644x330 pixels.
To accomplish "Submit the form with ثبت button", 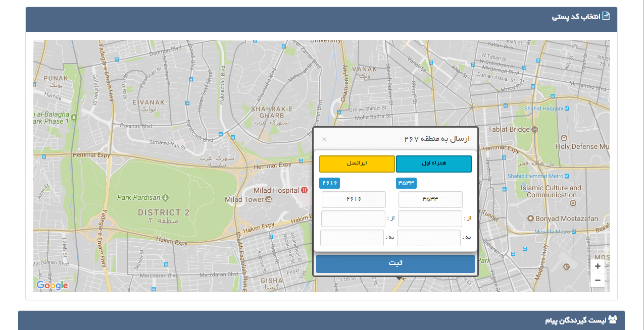I will pos(395,264).
